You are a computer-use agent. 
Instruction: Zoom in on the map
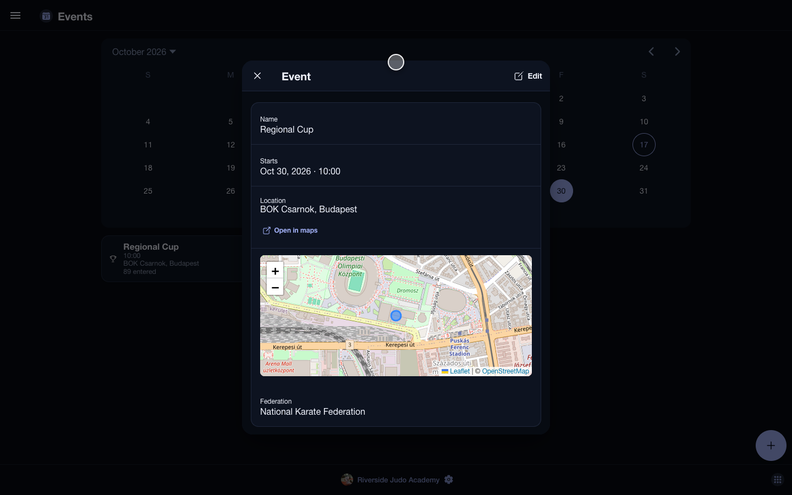(x=275, y=271)
